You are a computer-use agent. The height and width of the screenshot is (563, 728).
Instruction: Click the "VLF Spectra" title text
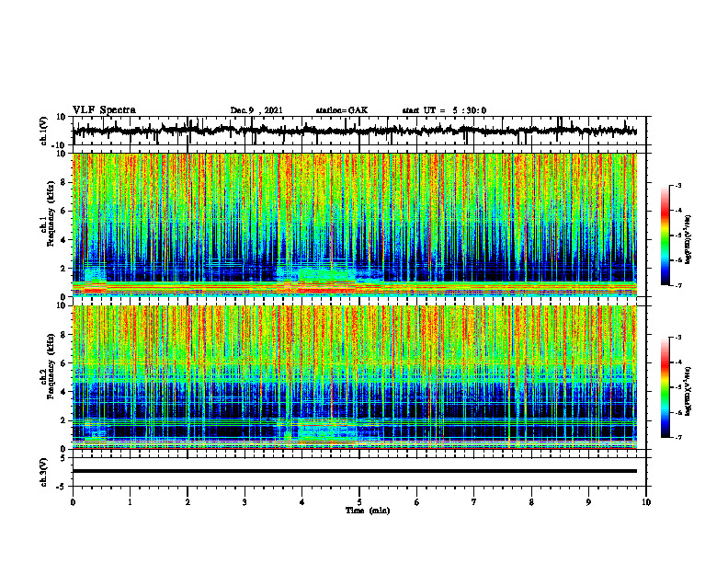104,110
